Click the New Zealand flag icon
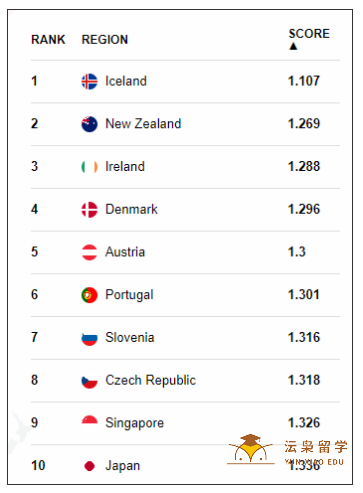The height and width of the screenshot is (493, 363). pyautogui.click(x=89, y=124)
